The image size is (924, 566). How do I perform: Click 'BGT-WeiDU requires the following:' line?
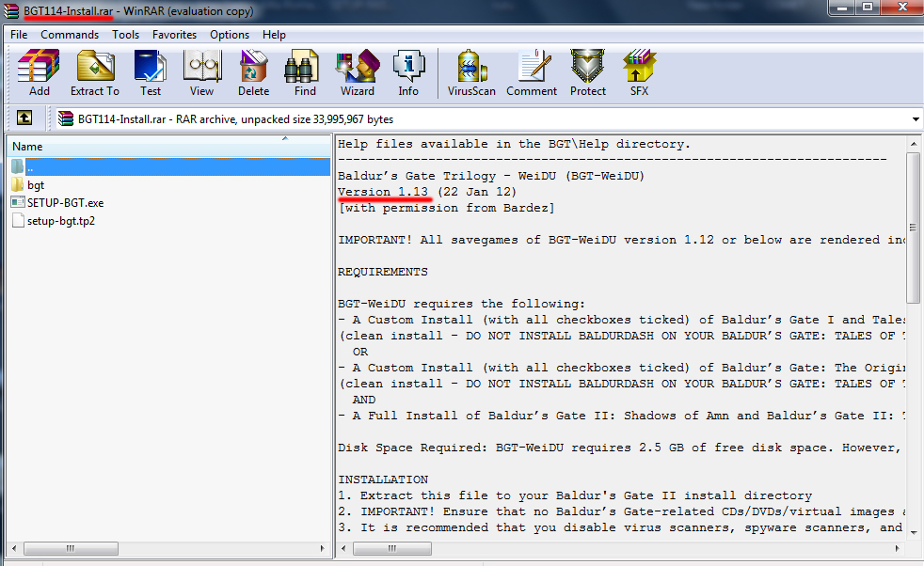(462, 304)
